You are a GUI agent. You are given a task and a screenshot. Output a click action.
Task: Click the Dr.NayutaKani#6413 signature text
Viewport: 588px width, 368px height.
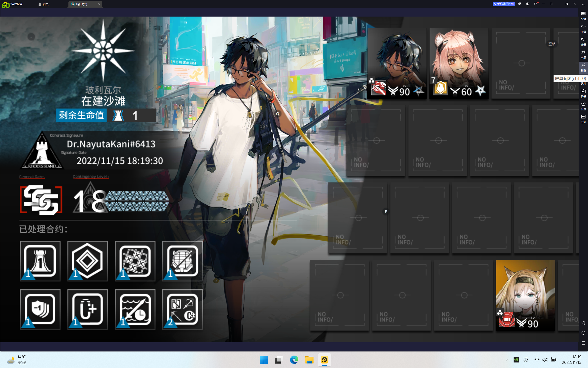[111, 144]
